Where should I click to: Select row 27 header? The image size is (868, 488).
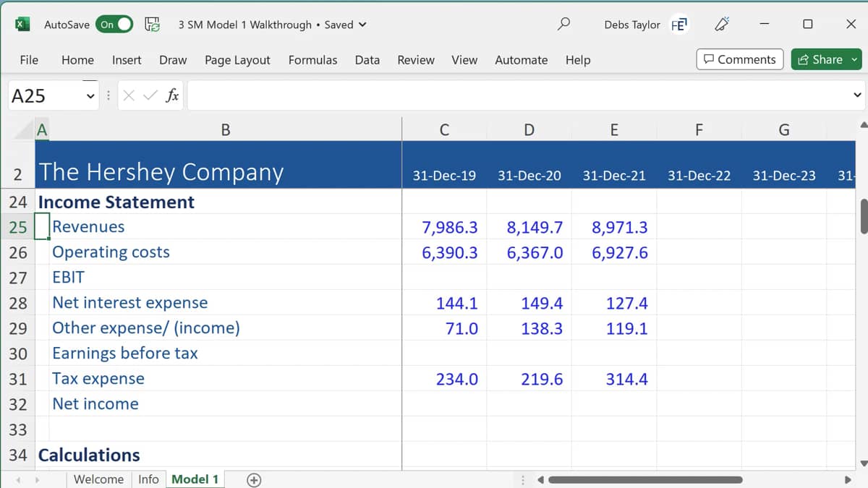coord(17,278)
